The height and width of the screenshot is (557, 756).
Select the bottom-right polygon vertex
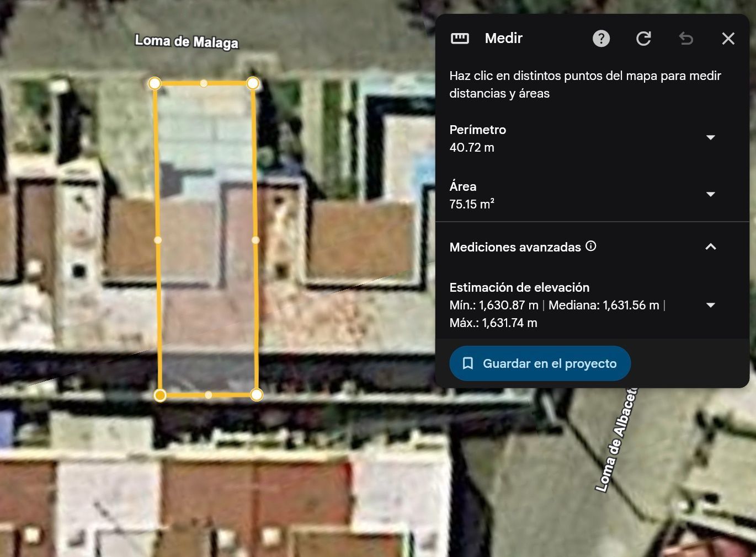click(257, 394)
